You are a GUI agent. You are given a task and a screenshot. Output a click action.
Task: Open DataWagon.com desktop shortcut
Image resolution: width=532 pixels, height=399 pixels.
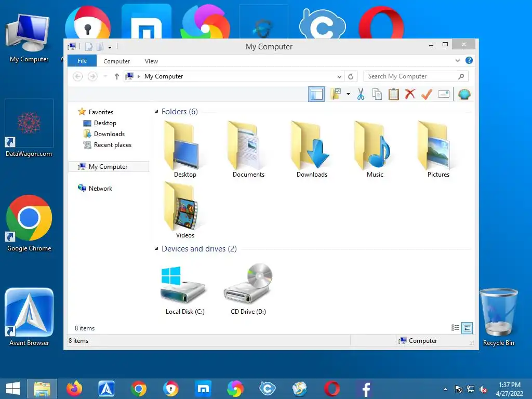pyautogui.click(x=29, y=129)
